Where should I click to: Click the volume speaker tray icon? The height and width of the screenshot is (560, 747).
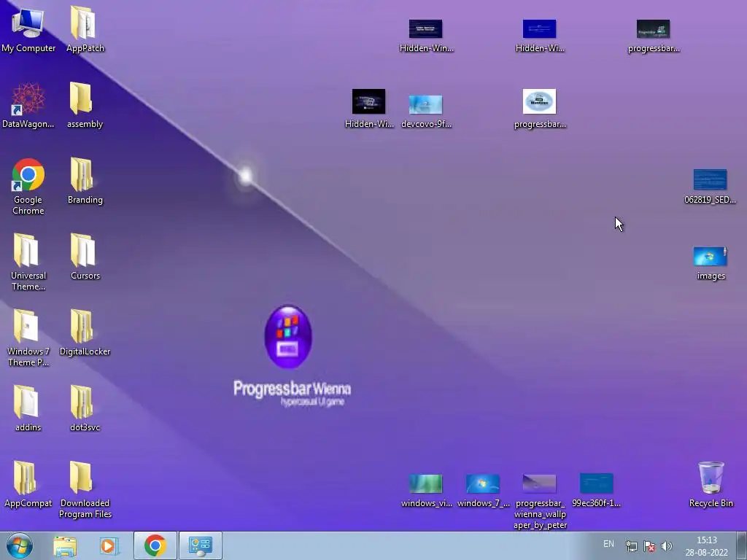tap(667, 546)
